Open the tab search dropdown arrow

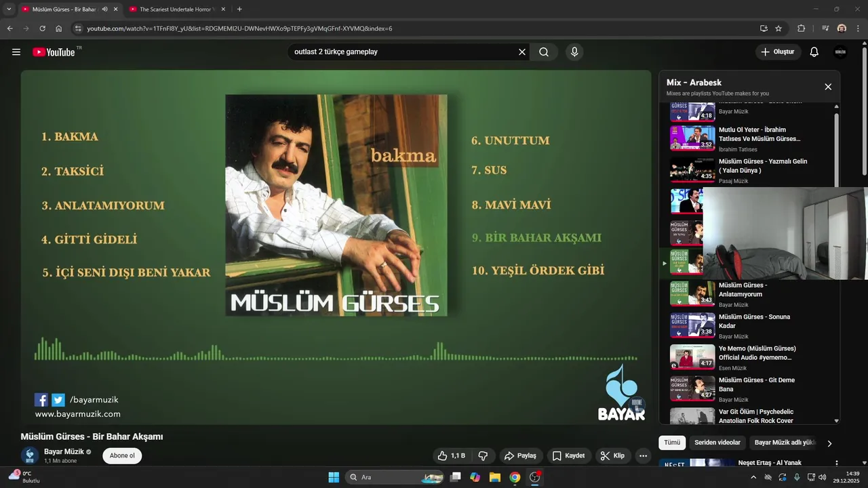pos(9,9)
